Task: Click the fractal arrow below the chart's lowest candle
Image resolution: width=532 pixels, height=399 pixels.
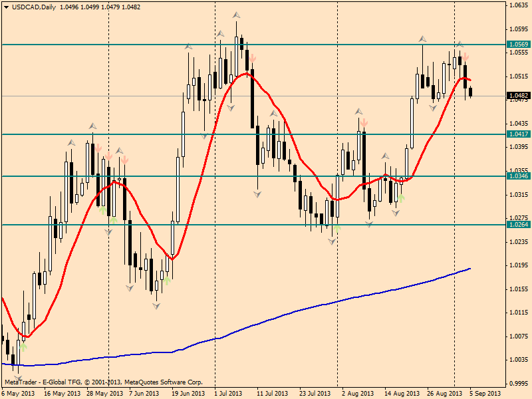Action: (x=18, y=378)
